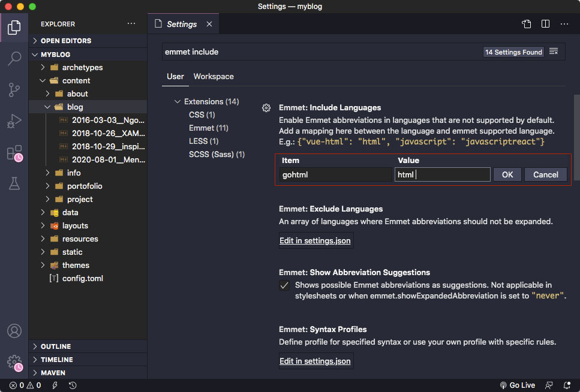Image resolution: width=580 pixels, height=392 pixels.
Task: Open the Search view icon
Action: pyautogui.click(x=14, y=58)
